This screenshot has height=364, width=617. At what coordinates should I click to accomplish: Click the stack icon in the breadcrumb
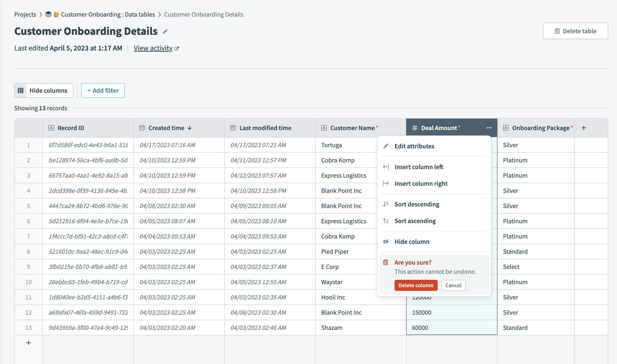click(48, 14)
